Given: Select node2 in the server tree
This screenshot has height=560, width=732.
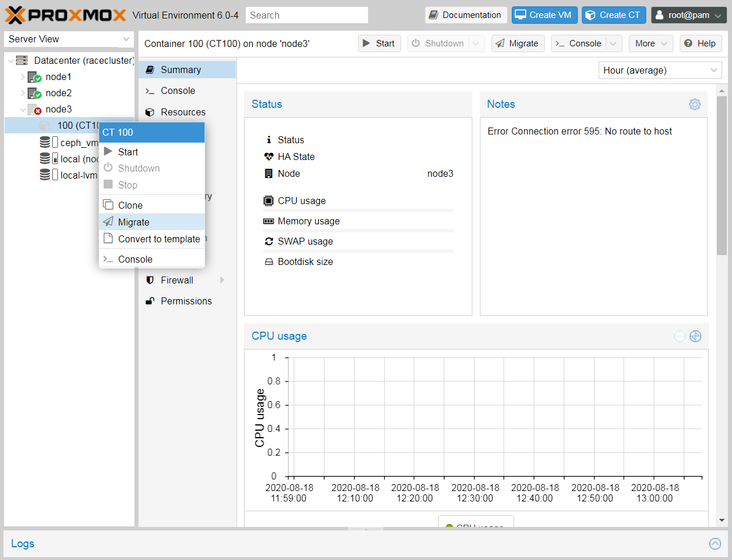Looking at the screenshot, I should [x=59, y=93].
